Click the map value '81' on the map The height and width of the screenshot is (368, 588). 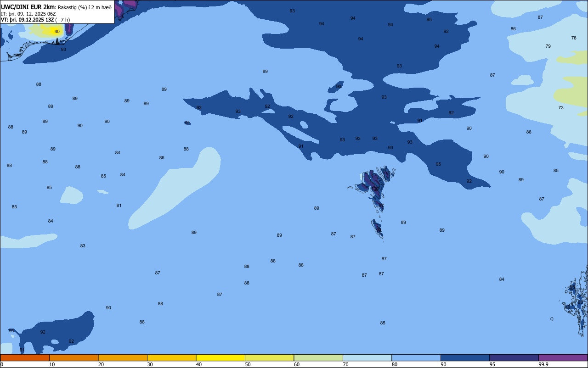click(x=119, y=206)
